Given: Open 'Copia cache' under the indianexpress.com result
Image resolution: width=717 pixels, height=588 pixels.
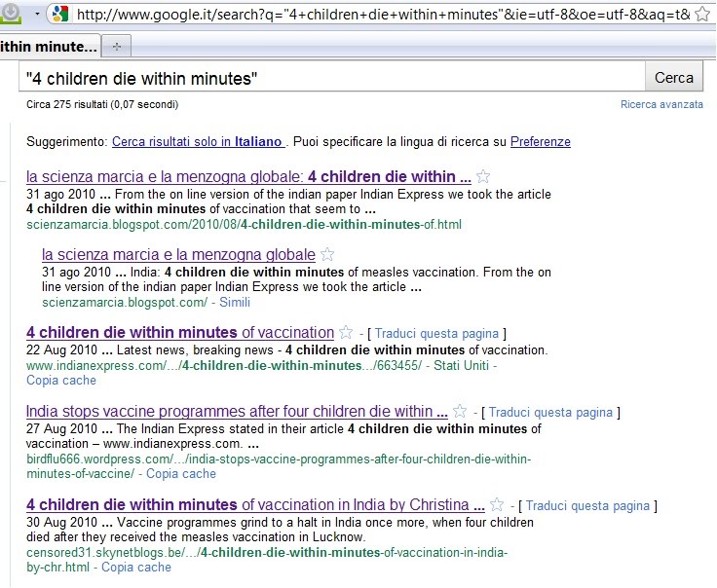Looking at the screenshot, I should point(61,380).
